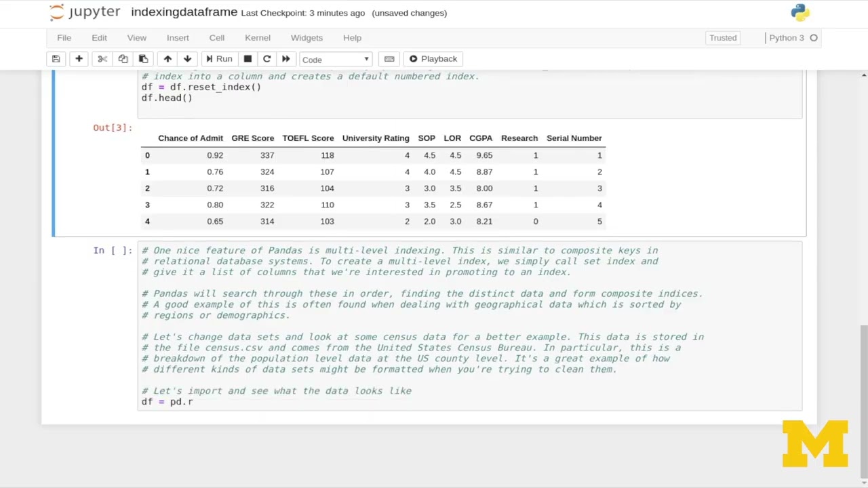868x488 pixels.
Task: Open the Cell menu
Action: pos(216,38)
